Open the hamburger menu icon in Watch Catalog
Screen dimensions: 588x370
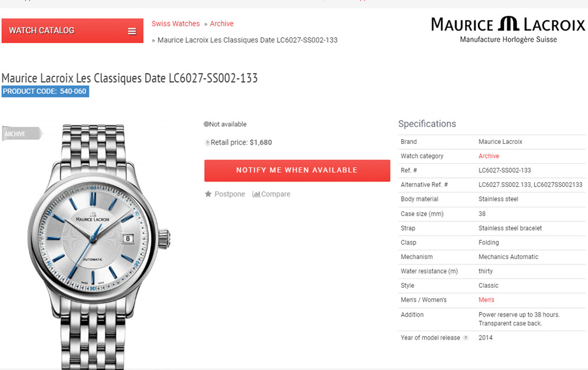132,32
